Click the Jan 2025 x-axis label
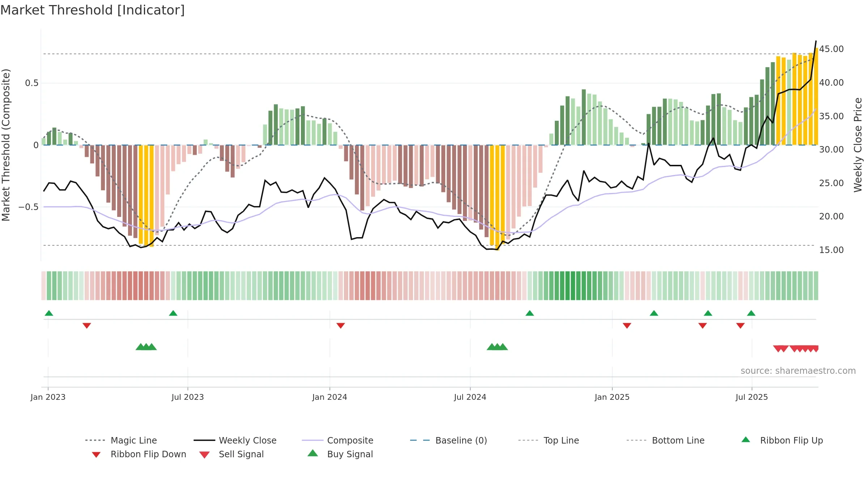The height and width of the screenshot is (488, 868). pos(612,397)
